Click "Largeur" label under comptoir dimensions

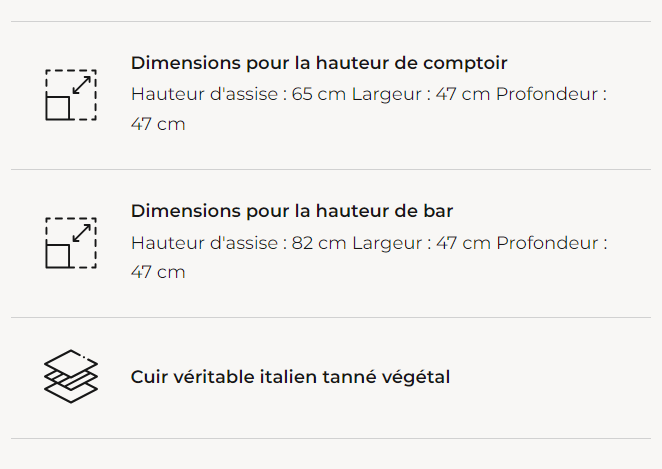(x=386, y=95)
